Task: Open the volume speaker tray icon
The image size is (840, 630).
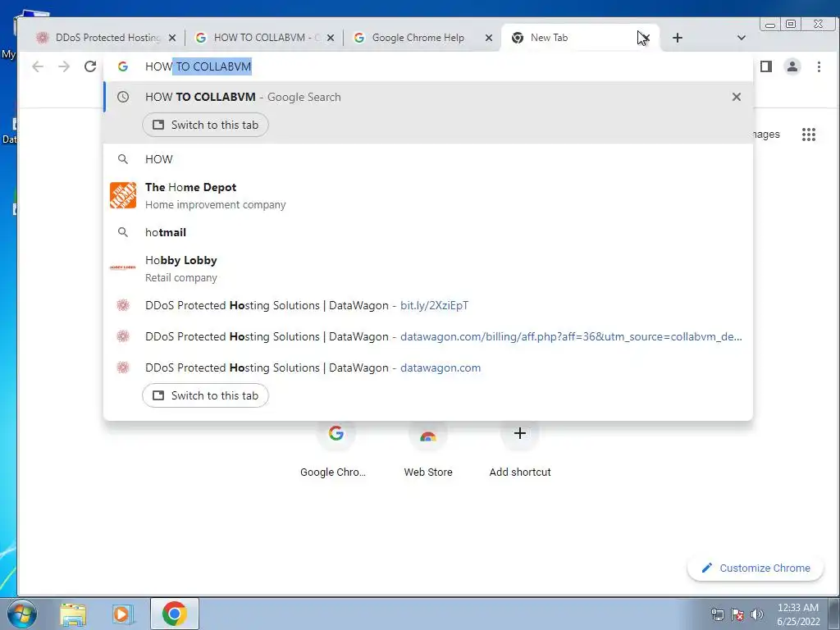Action: 757,614
